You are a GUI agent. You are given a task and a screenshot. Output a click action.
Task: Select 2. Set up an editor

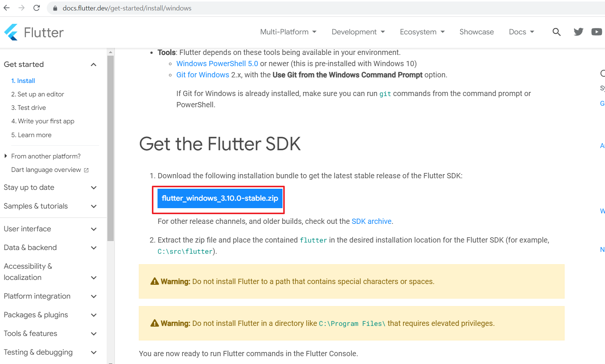pos(37,94)
